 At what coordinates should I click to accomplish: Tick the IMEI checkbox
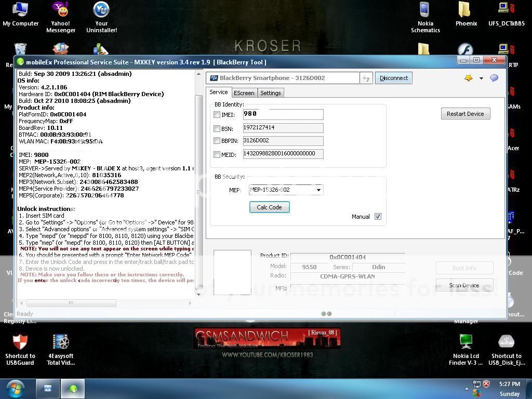(x=217, y=115)
